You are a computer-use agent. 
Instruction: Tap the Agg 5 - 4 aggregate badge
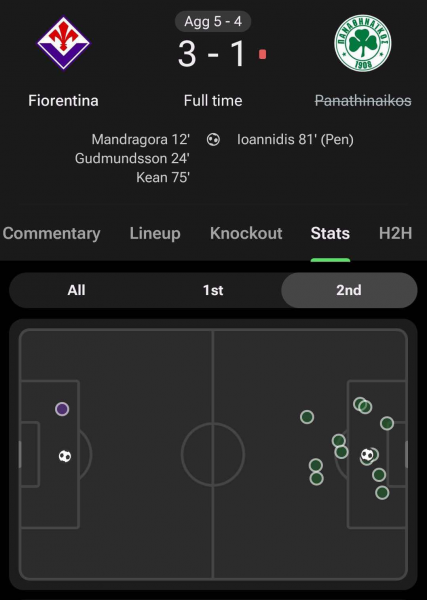tap(213, 21)
